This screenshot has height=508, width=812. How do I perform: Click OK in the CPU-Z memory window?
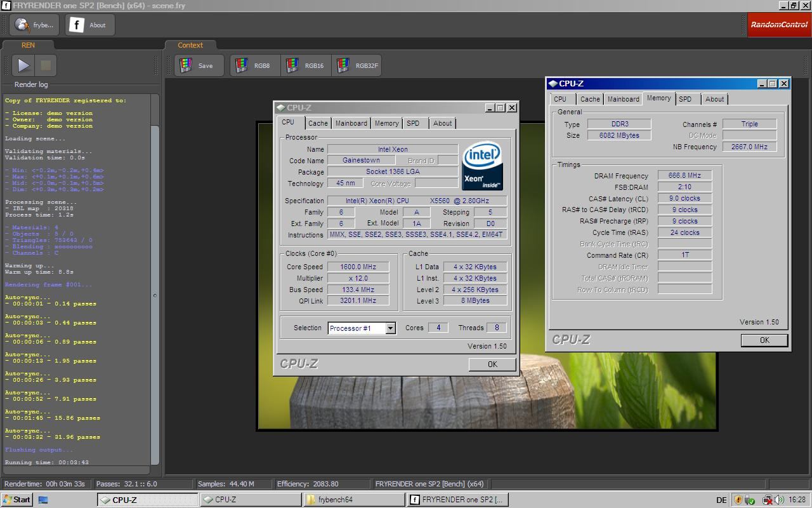tap(764, 340)
